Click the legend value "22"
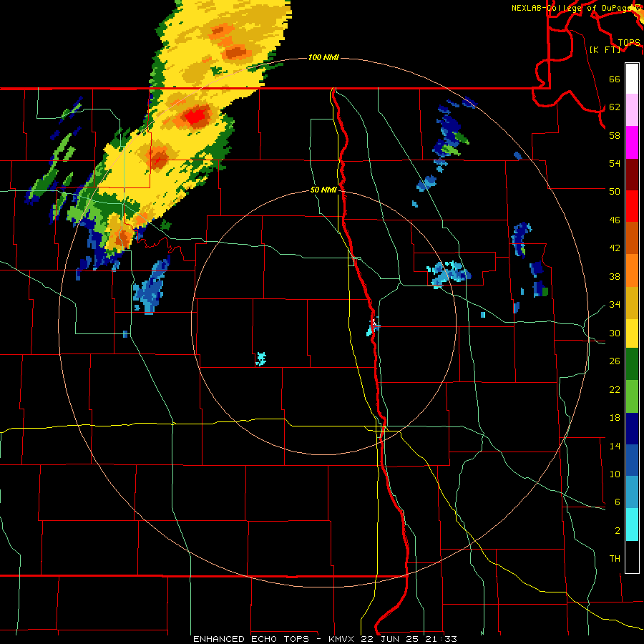The width and height of the screenshot is (644, 644). pyautogui.click(x=615, y=389)
